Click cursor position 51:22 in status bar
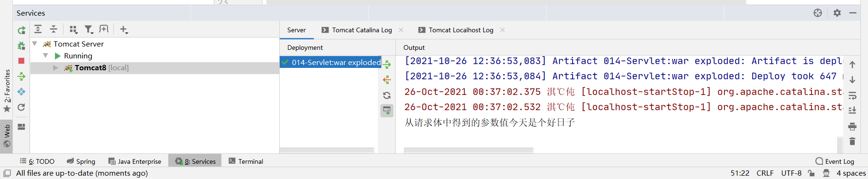 click(740, 173)
